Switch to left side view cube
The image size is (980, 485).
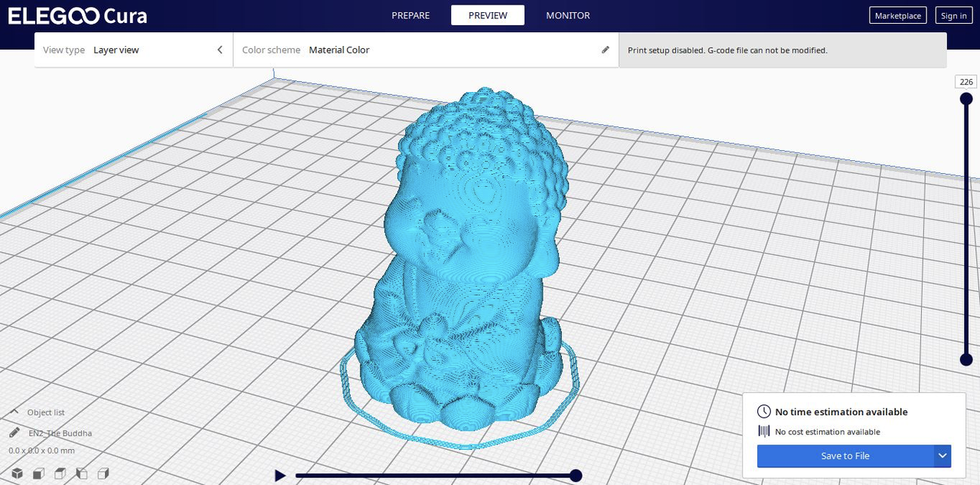tap(81, 474)
